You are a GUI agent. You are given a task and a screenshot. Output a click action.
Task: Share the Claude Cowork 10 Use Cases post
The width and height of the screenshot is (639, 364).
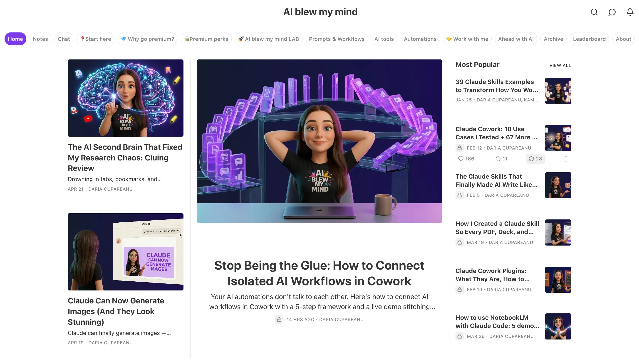566,159
